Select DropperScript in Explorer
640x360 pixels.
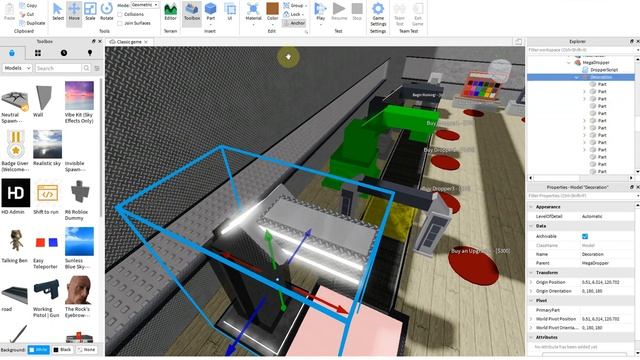(604, 70)
